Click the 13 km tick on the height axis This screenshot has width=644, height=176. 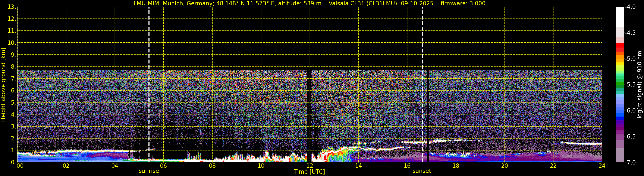pyautogui.click(x=12, y=7)
